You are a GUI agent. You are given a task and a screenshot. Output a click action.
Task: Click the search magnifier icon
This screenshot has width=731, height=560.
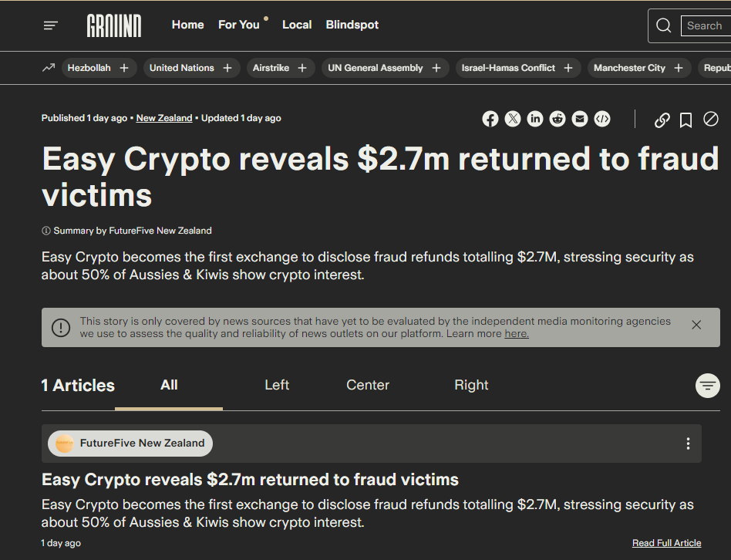(x=663, y=25)
